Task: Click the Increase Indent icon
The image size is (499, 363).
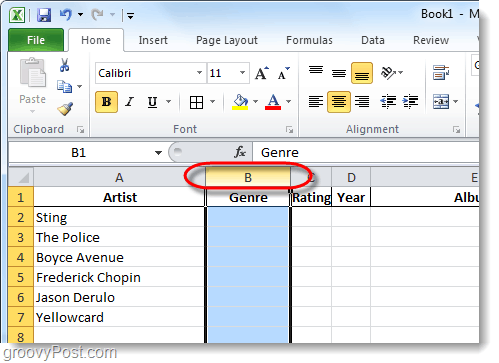Action: (x=410, y=102)
